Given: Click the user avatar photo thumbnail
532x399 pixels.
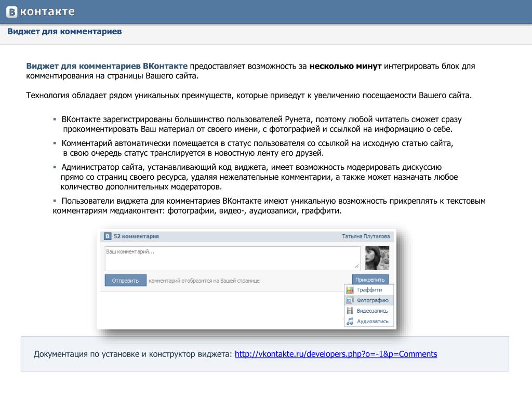Looking at the screenshot, I should pos(377,258).
